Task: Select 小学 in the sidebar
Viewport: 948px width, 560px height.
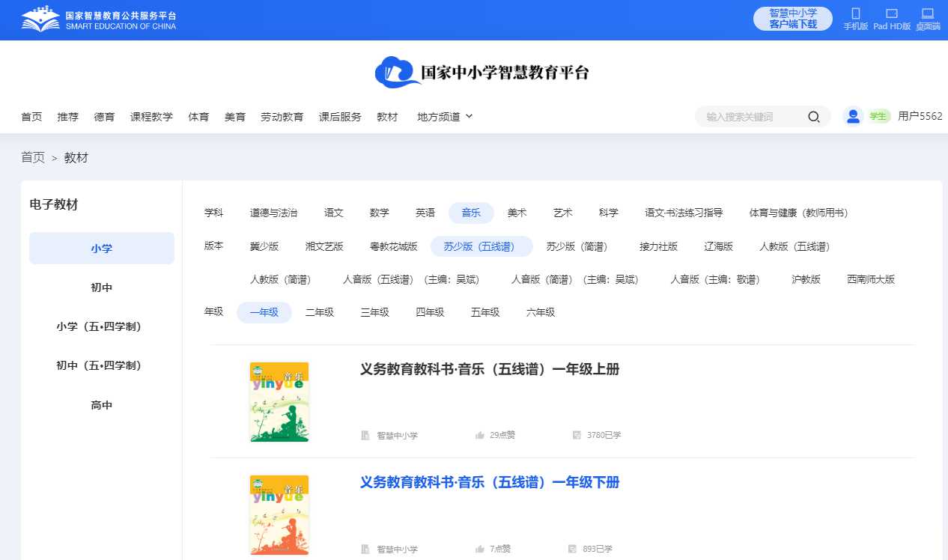Action: tap(102, 249)
